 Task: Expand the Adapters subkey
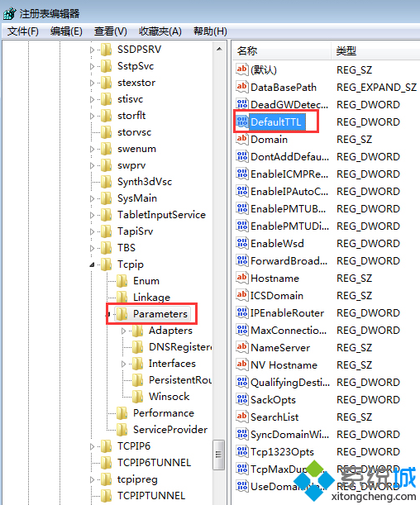[x=123, y=331]
